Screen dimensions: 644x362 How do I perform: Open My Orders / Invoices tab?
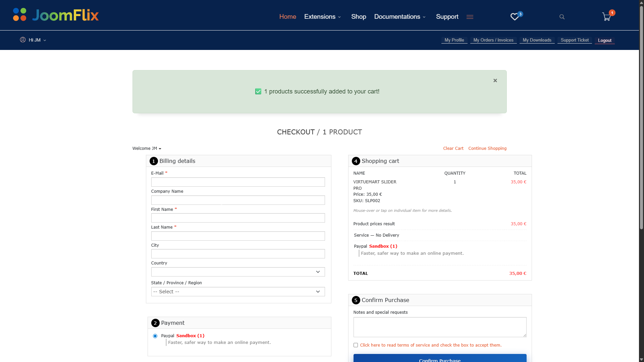493,40
